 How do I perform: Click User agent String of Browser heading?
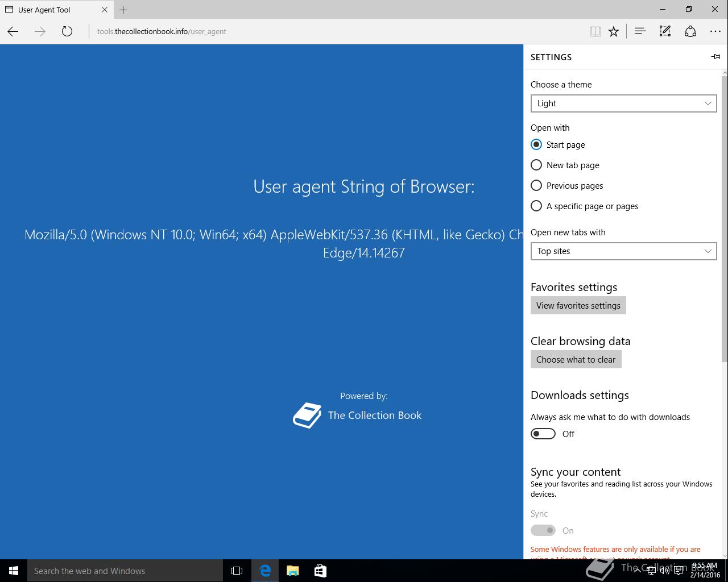pos(364,186)
